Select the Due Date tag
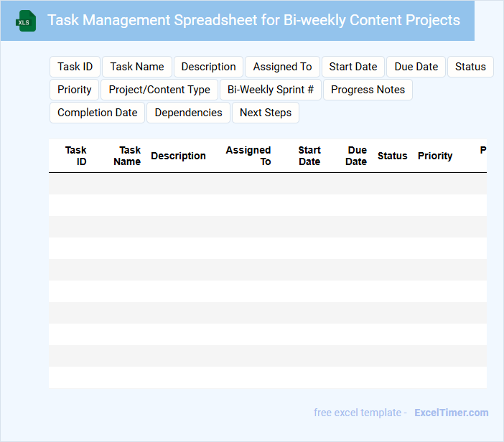Screen dimensions: 504x442 [416, 67]
